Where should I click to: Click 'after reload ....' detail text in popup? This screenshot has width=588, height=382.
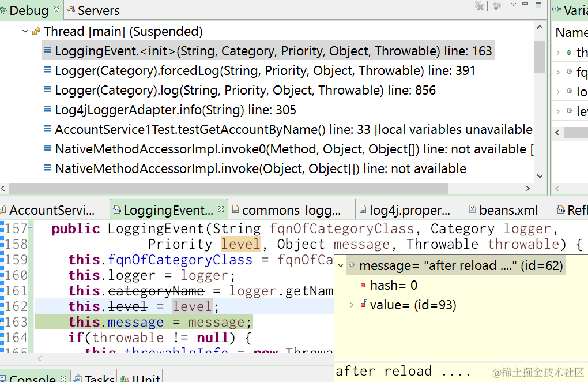(403, 371)
